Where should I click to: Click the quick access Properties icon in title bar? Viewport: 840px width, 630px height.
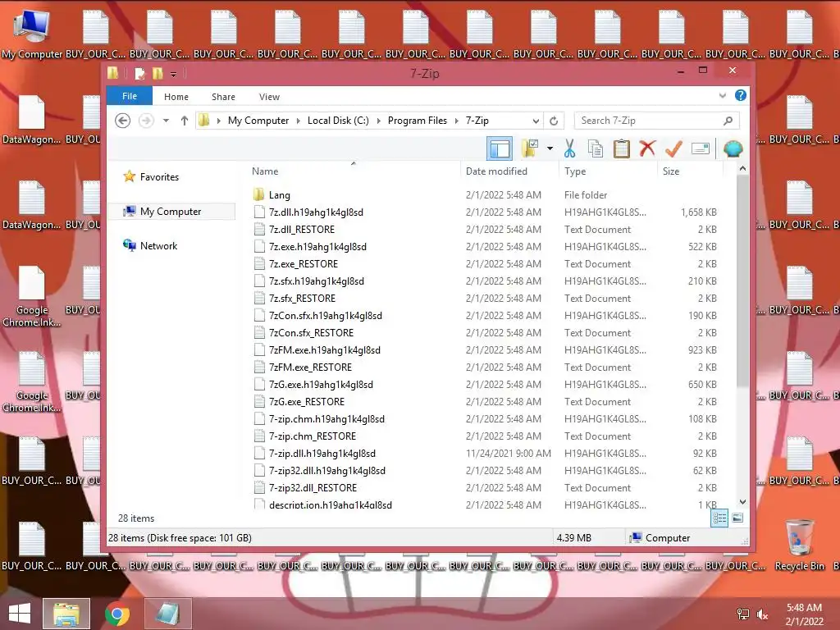tap(139, 73)
